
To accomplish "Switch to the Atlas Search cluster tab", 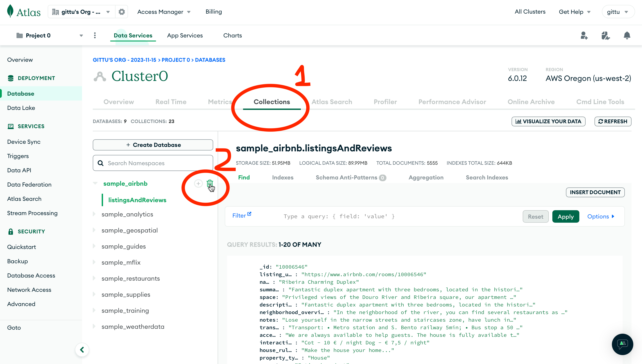I will (x=332, y=102).
